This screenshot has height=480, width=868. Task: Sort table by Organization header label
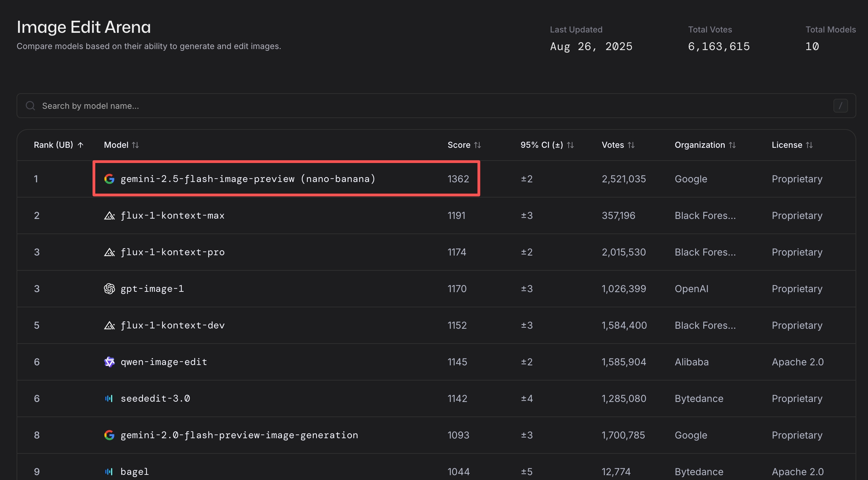pos(700,145)
